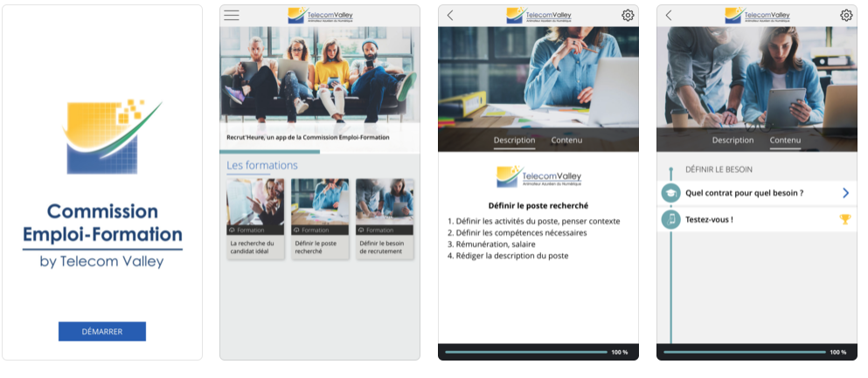Click the trophy icon on Testez-vous row
The width and height of the screenshot is (868, 378).
coord(844,219)
